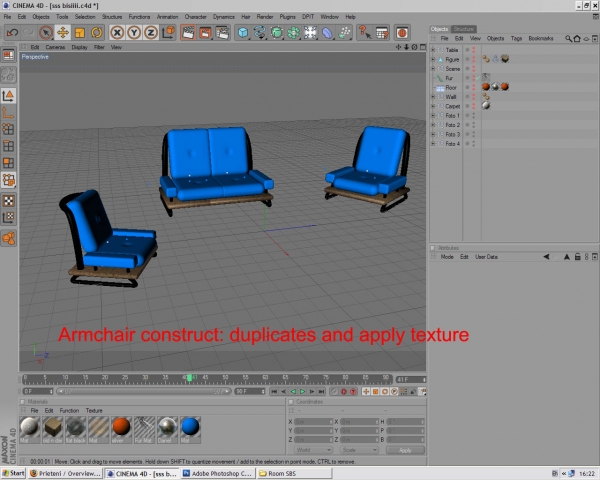
Task: Open the World coordinate dropdown
Action: point(313,450)
